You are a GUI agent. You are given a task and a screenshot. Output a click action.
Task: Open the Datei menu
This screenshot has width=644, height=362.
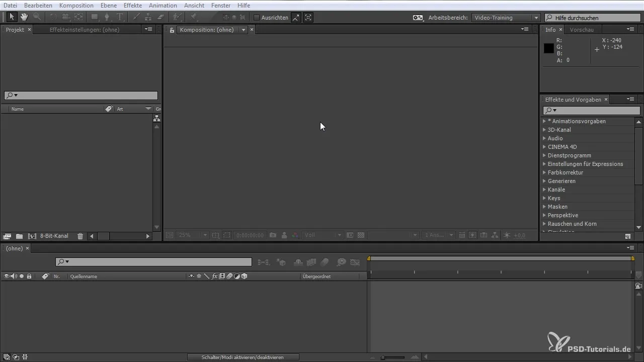click(10, 6)
